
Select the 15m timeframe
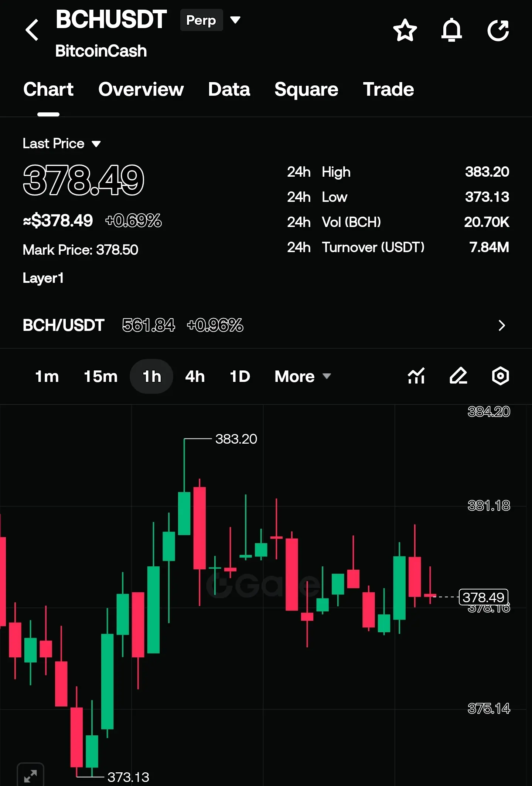click(100, 376)
